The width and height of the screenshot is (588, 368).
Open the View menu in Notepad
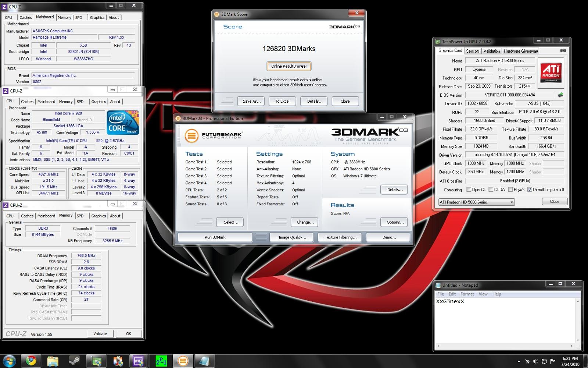coord(483,294)
